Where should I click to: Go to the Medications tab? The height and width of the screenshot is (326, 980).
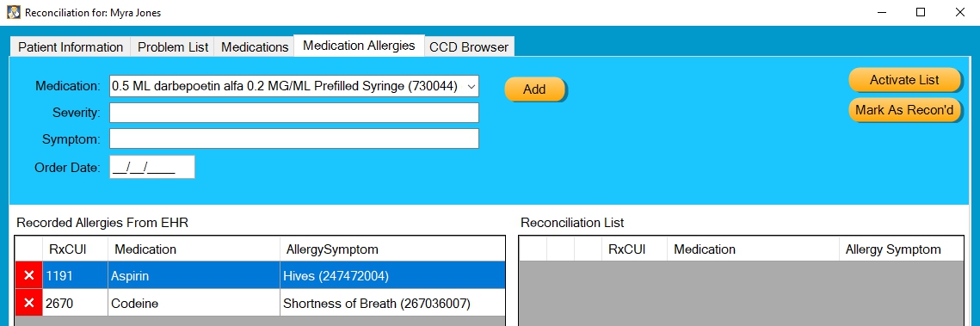tap(255, 46)
